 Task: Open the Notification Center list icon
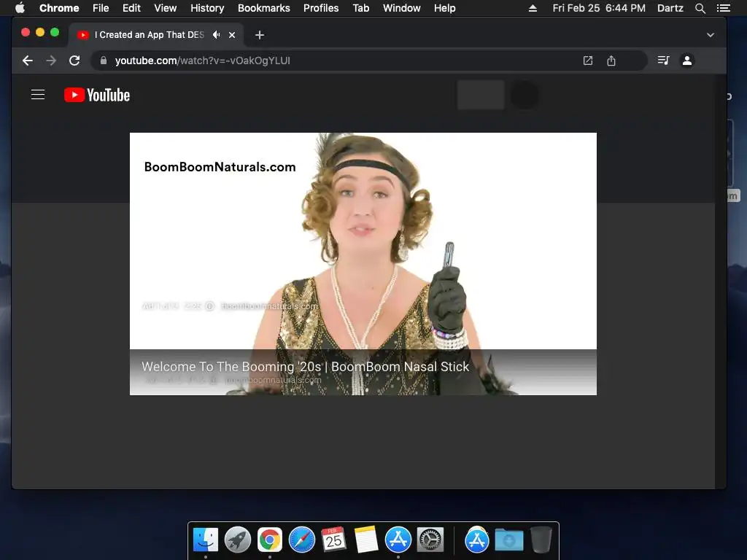[x=724, y=8]
